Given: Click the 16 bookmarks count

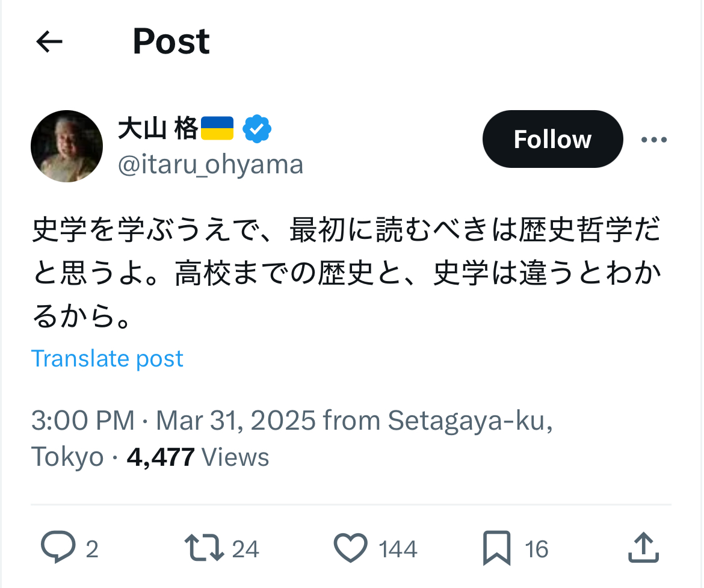Looking at the screenshot, I should tap(537, 549).
